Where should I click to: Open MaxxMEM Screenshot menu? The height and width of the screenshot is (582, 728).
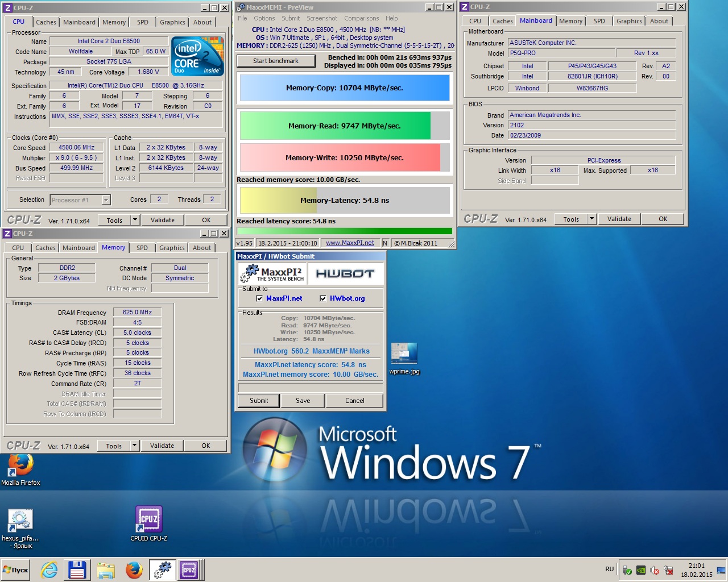(x=322, y=18)
